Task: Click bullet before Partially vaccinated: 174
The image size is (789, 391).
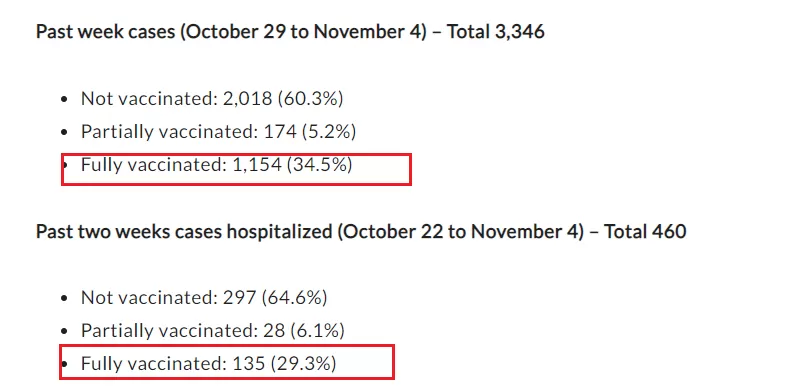Action: point(64,133)
